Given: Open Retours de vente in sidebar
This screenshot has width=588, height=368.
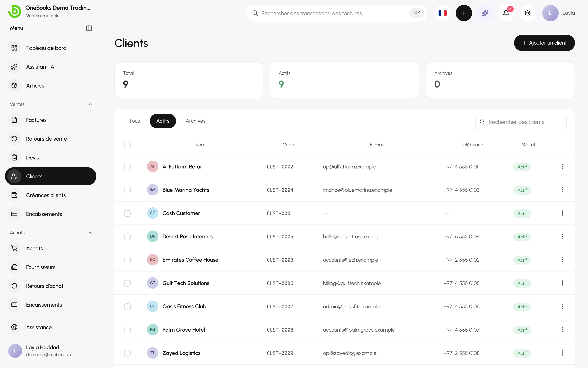Looking at the screenshot, I should [51, 139].
